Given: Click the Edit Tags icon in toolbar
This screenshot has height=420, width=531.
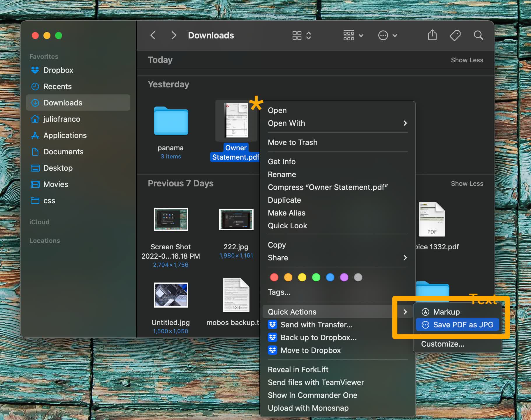Looking at the screenshot, I should click(455, 36).
